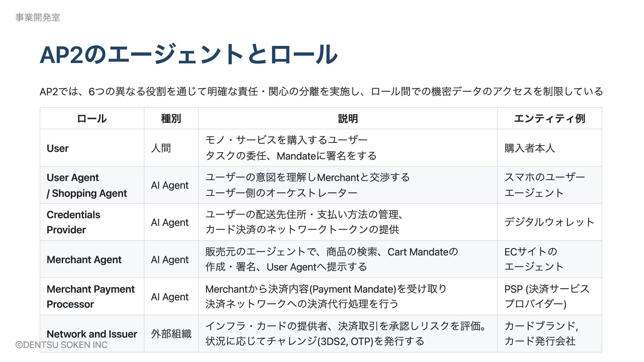
Task: Select the 説明 column header
Action: coord(347,119)
